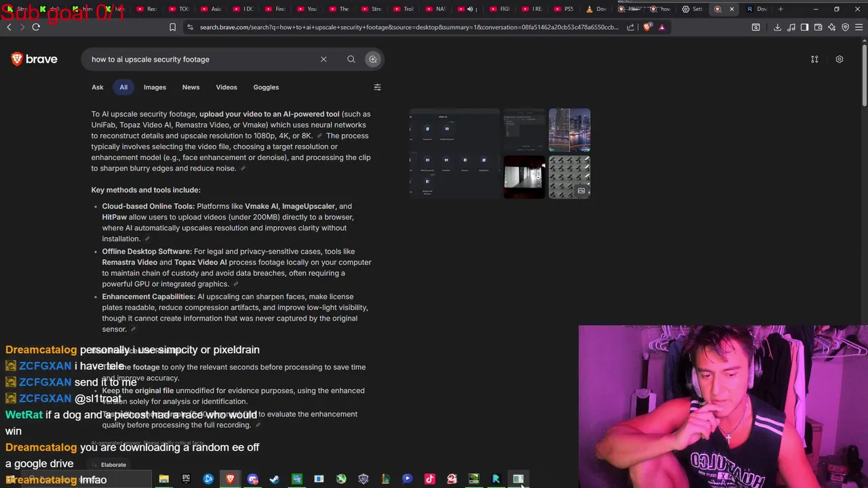Select the All results tab
The width and height of the screenshot is (868, 488).
[123, 87]
